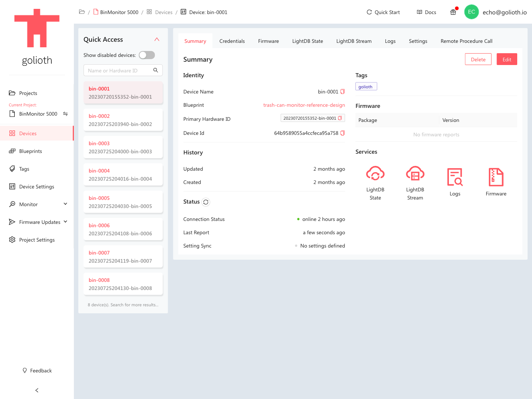Copy the Primary Hardware ID
This screenshot has width=532, height=399.
point(340,118)
